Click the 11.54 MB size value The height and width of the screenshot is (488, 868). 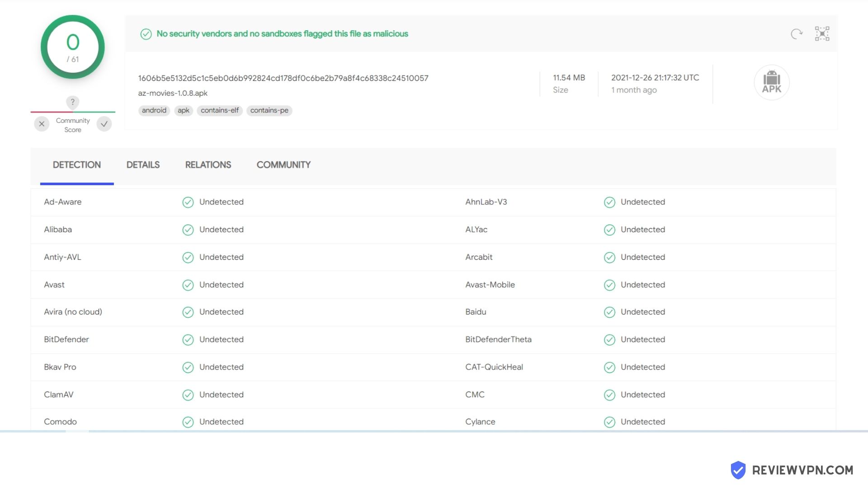569,78
